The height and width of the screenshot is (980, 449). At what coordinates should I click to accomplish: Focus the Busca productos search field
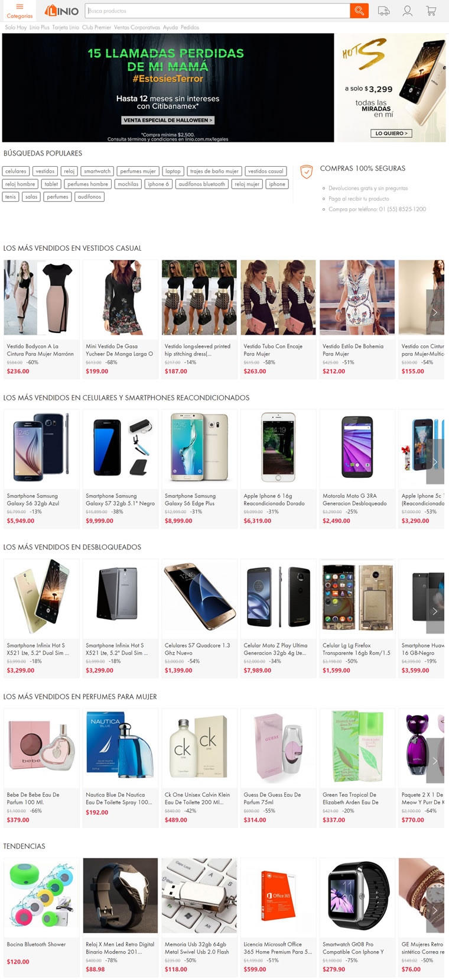point(217,11)
